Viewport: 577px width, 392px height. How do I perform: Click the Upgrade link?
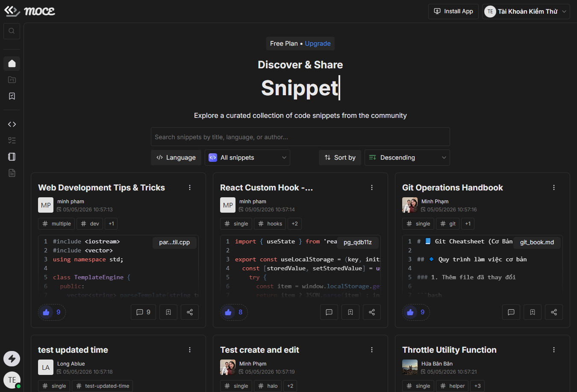pos(318,44)
